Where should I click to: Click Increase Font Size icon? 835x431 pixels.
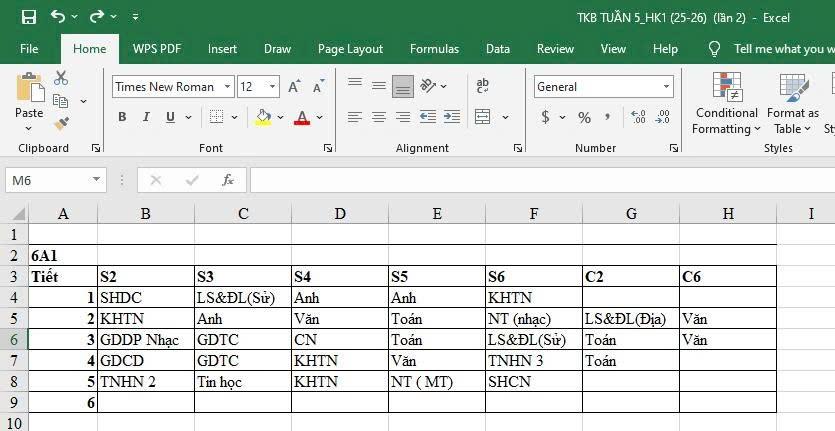pyautogui.click(x=294, y=87)
